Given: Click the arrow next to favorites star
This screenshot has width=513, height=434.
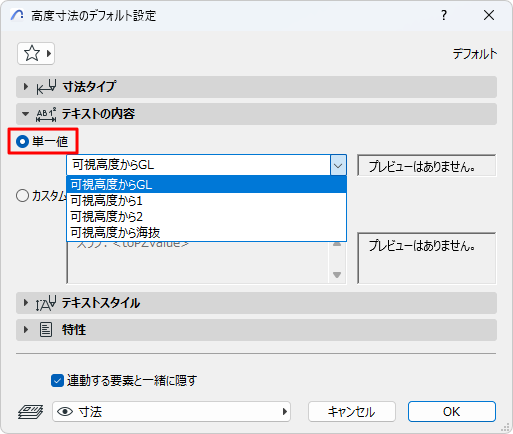Looking at the screenshot, I should (49, 53).
